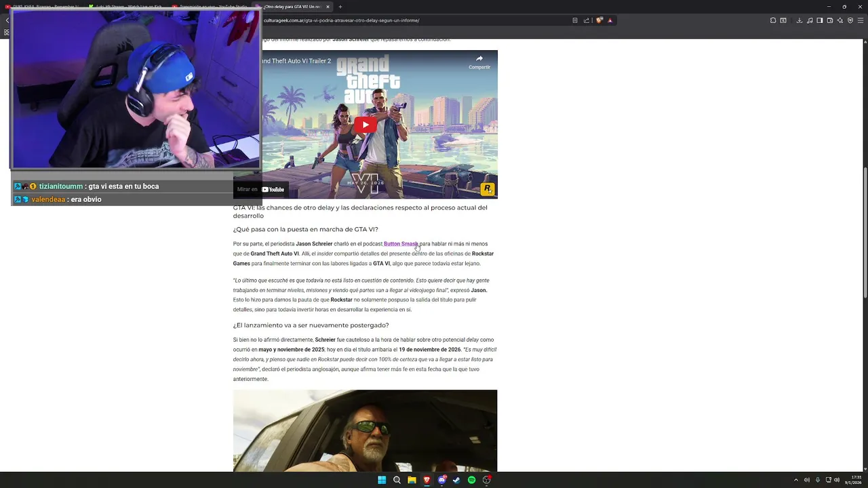Screen dimensions: 868x488
Task: Click heading ¿El lanzamiento va a ser nuevamente postergado?
Action: pyautogui.click(x=311, y=325)
